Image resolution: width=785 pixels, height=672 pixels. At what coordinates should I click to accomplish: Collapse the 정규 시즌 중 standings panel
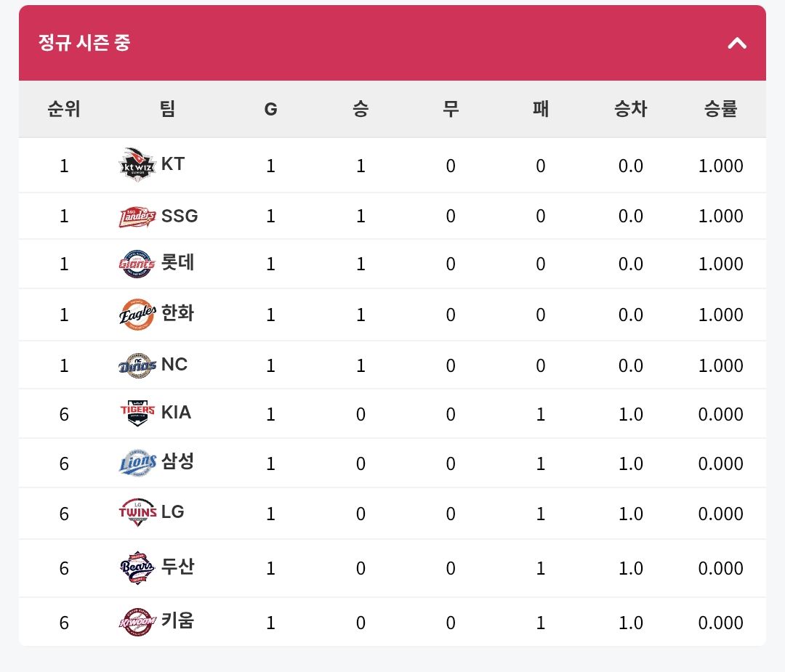pos(737,43)
